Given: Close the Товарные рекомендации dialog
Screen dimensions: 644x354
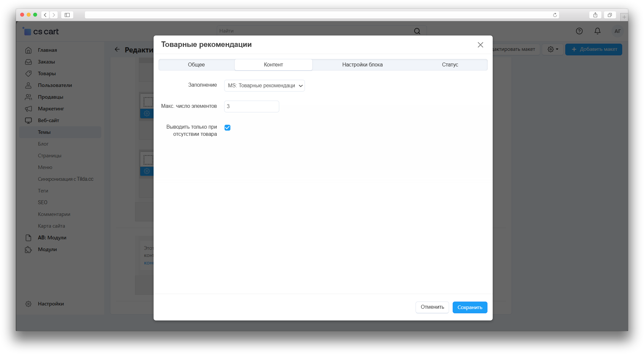Looking at the screenshot, I should [480, 45].
